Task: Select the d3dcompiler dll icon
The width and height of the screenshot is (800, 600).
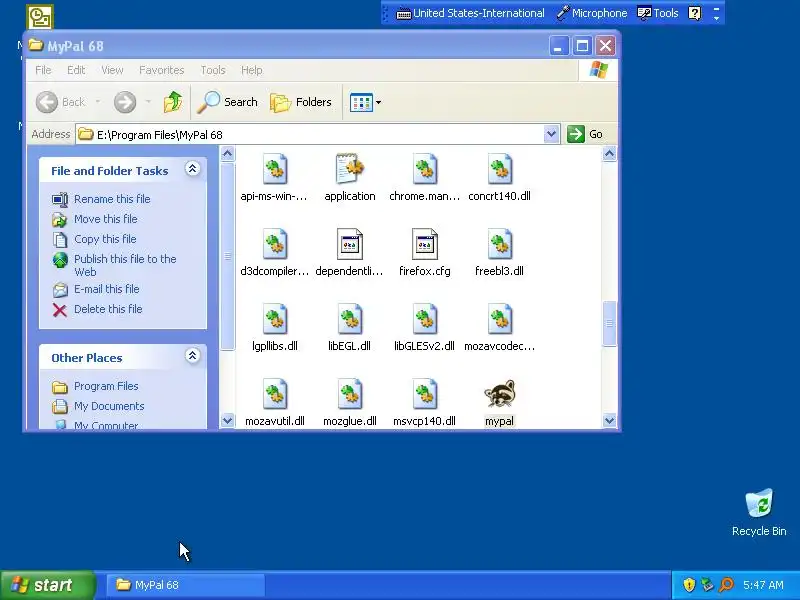Action: coord(275,244)
